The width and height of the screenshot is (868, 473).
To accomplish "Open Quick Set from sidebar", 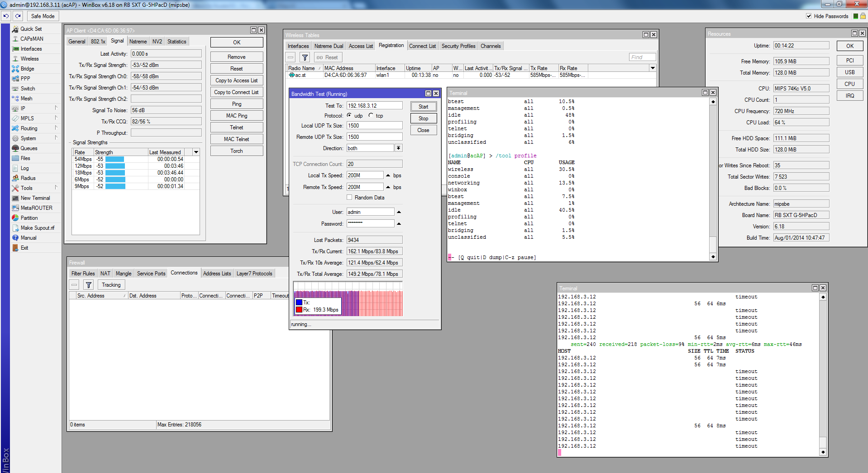I will coord(31,29).
